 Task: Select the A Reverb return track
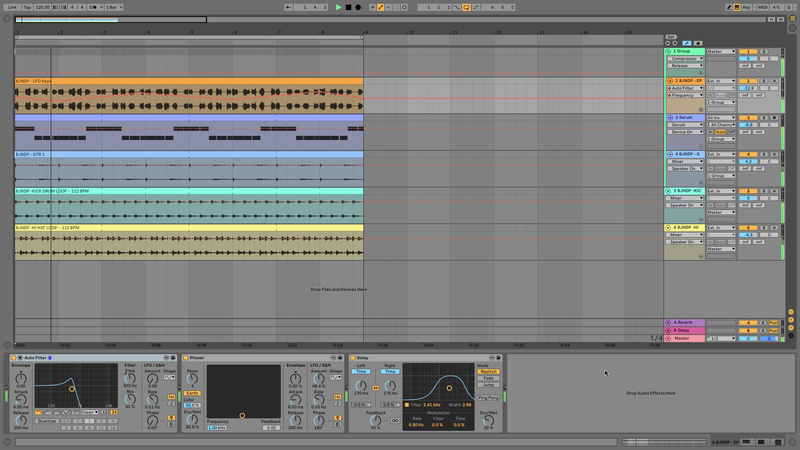coord(685,323)
